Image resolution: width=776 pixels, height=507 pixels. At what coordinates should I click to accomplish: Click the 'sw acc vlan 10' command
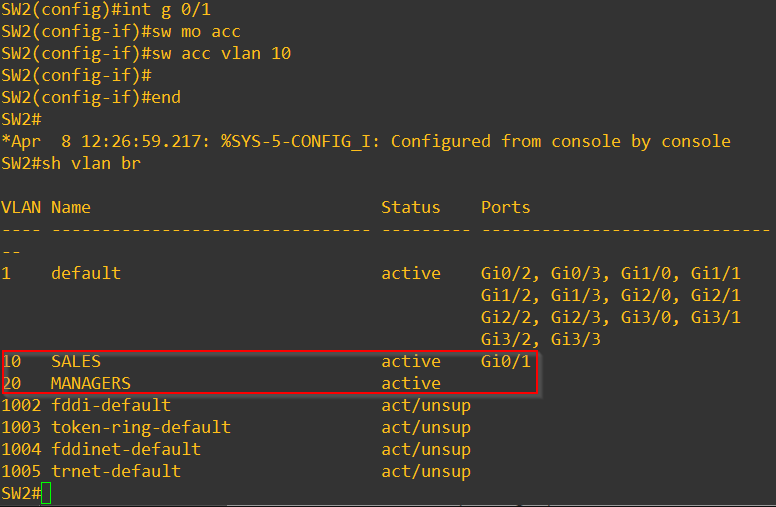point(221,53)
